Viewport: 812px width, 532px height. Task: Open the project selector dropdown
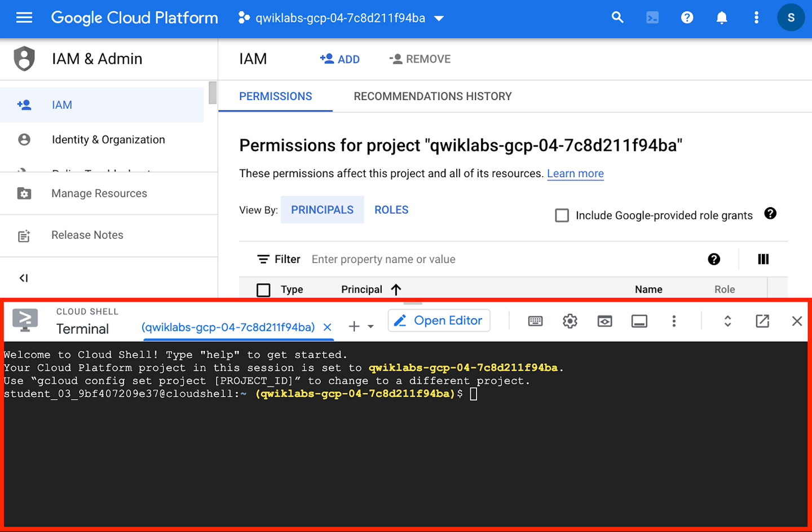(x=439, y=17)
